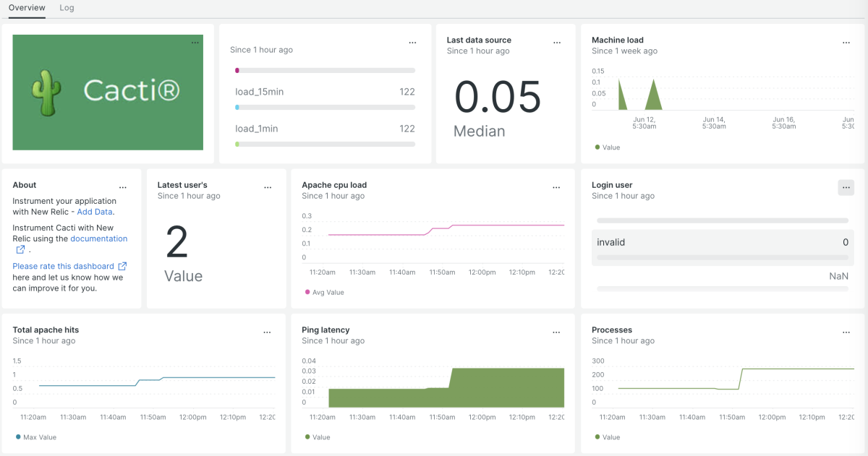Click Please rate this dashboard link
The image size is (868, 456).
(x=64, y=266)
